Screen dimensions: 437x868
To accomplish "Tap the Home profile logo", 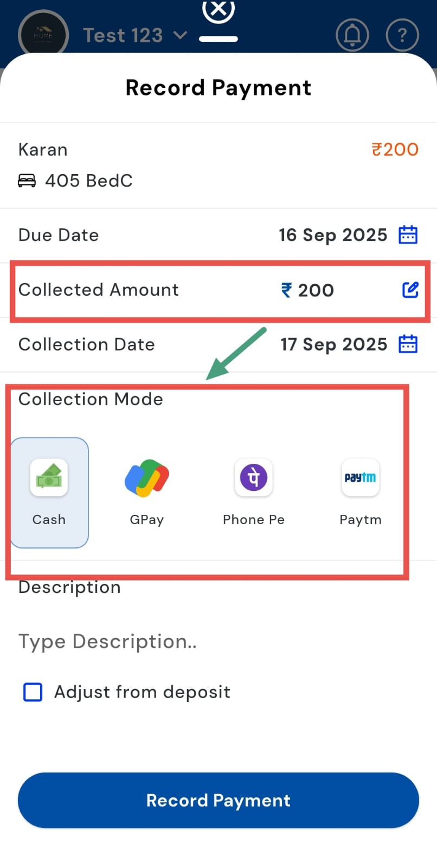I will (x=43, y=35).
